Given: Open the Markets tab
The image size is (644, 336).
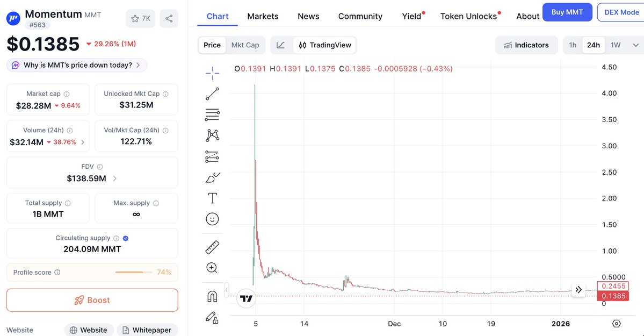Looking at the screenshot, I should tap(263, 16).
